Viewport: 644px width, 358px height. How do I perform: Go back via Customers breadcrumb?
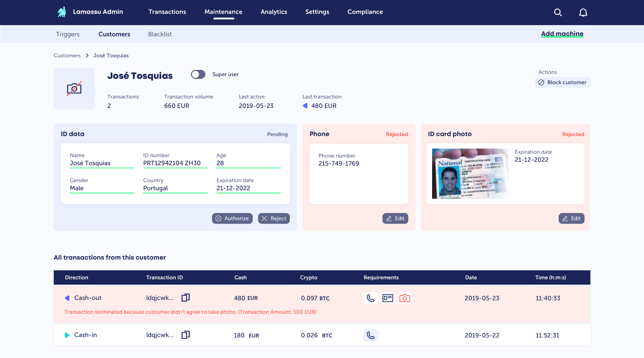67,55
